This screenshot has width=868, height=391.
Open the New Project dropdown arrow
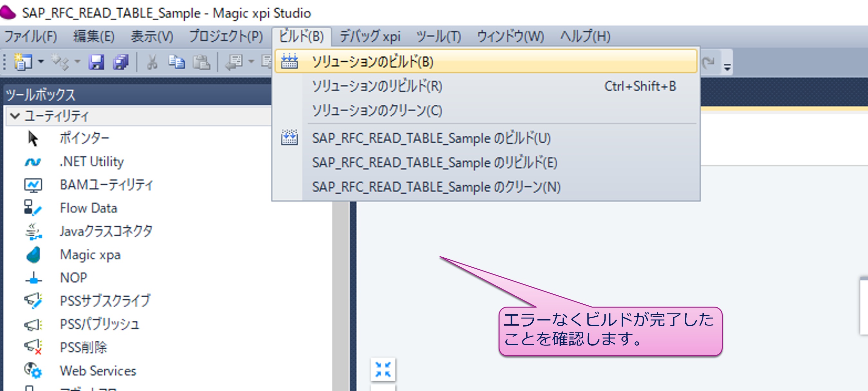41,62
